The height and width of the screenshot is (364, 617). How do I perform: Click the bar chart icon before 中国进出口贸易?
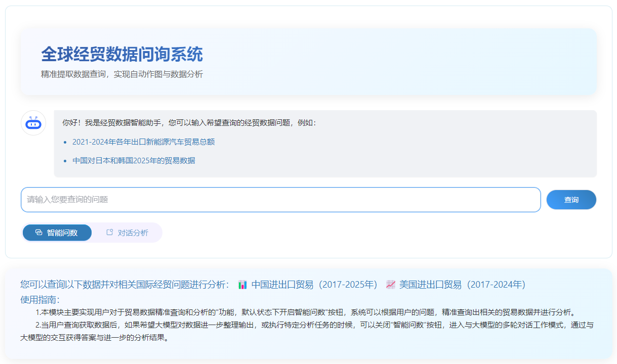(242, 285)
